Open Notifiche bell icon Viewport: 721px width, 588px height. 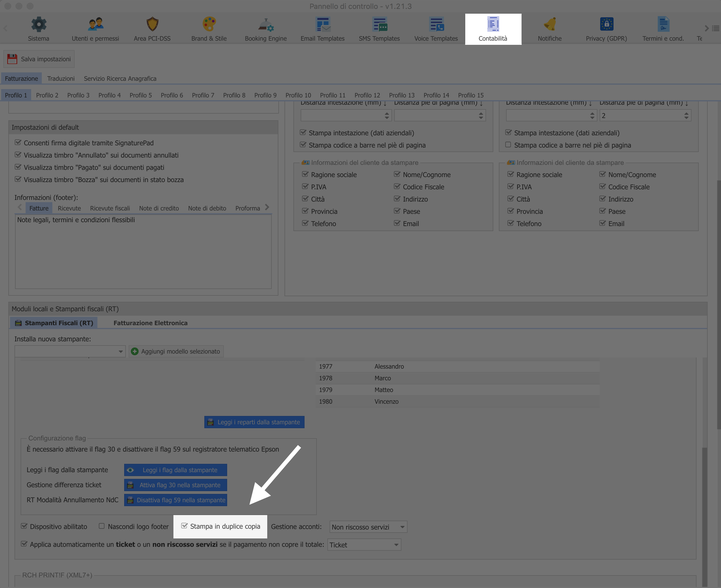tap(550, 24)
